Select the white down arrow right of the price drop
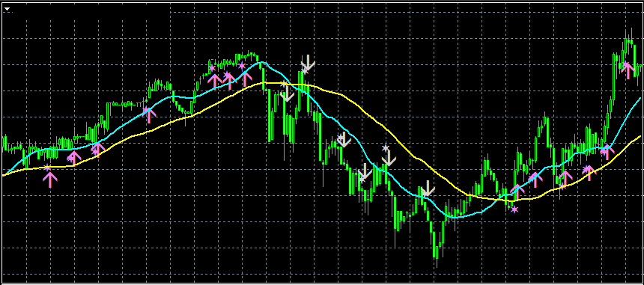 (344, 140)
